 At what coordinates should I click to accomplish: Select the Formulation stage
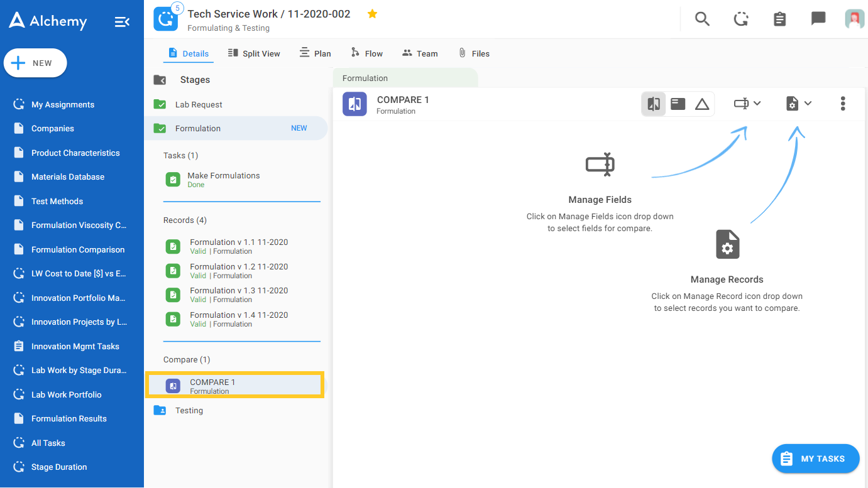point(236,128)
